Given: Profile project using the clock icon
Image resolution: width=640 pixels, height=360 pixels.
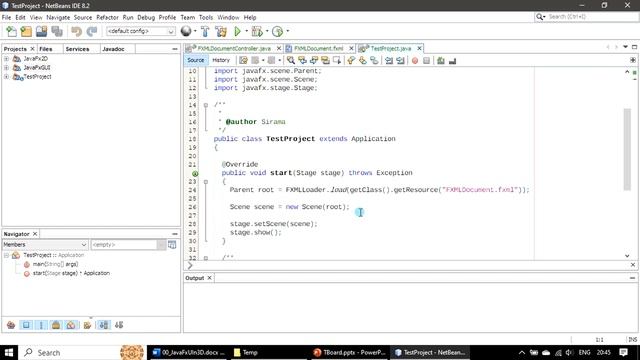Looking at the screenshot, I should click(x=278, y=31).
